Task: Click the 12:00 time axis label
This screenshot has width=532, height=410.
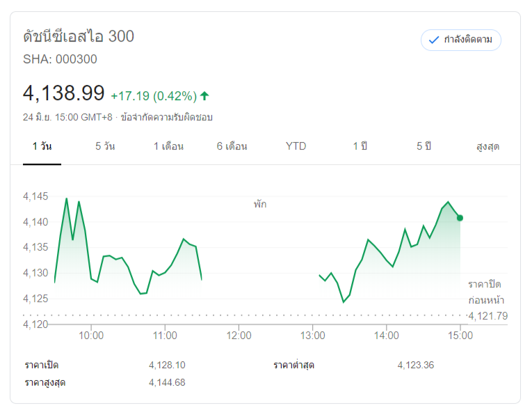Action: (239, 335)
